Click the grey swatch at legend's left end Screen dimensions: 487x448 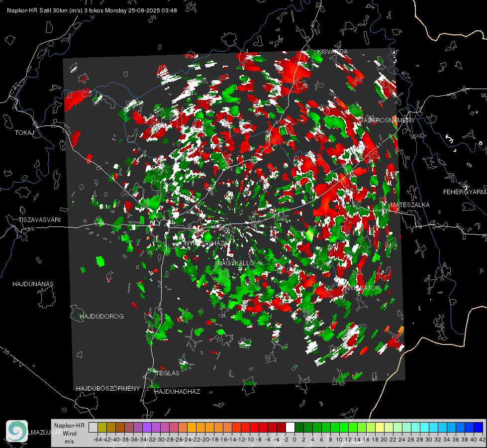pyautogui.click(x=93, y=427)
